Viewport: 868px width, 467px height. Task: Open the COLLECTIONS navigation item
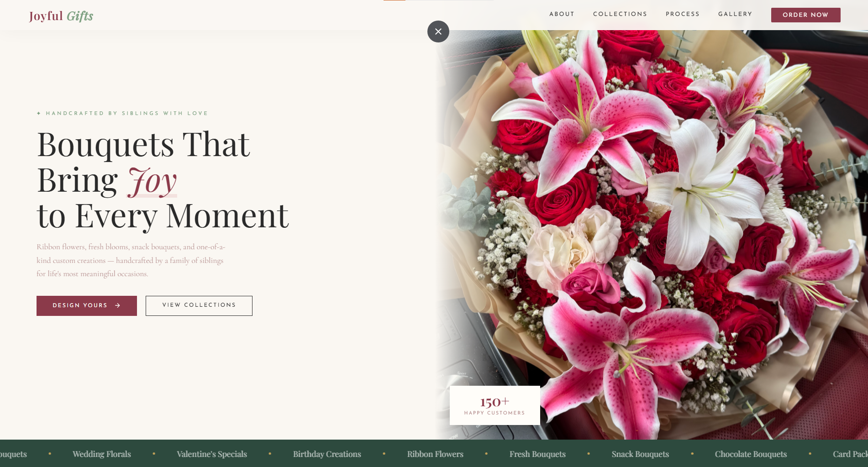point(620,14)
